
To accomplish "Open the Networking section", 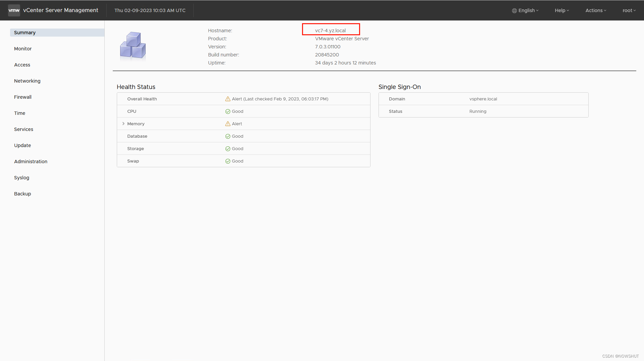I will (x=27, y=81).
